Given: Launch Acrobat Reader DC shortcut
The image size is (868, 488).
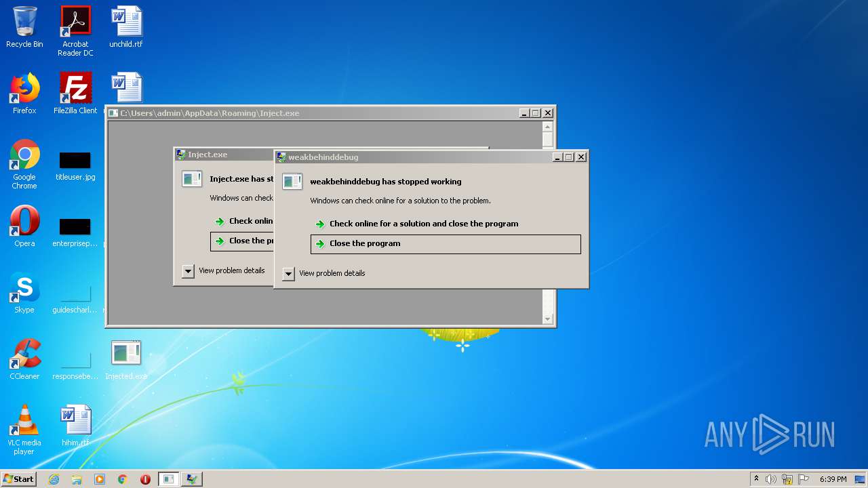Looking at the screenshot, I should (75, 31).
